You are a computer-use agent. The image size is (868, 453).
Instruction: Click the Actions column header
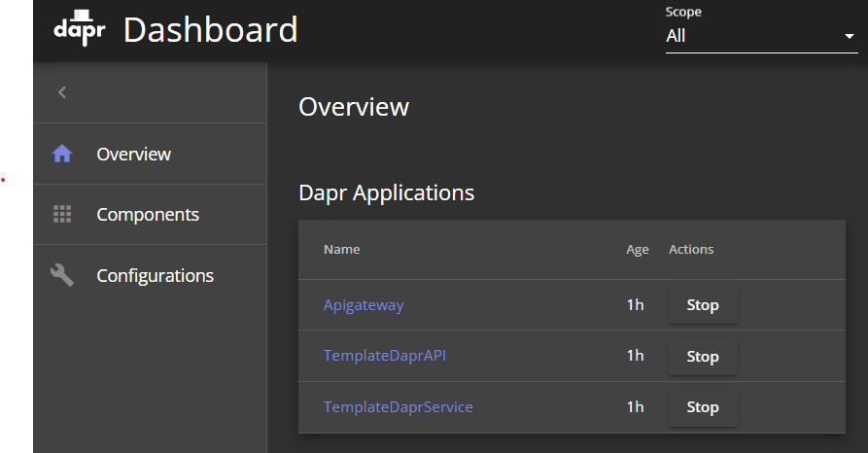691,249
